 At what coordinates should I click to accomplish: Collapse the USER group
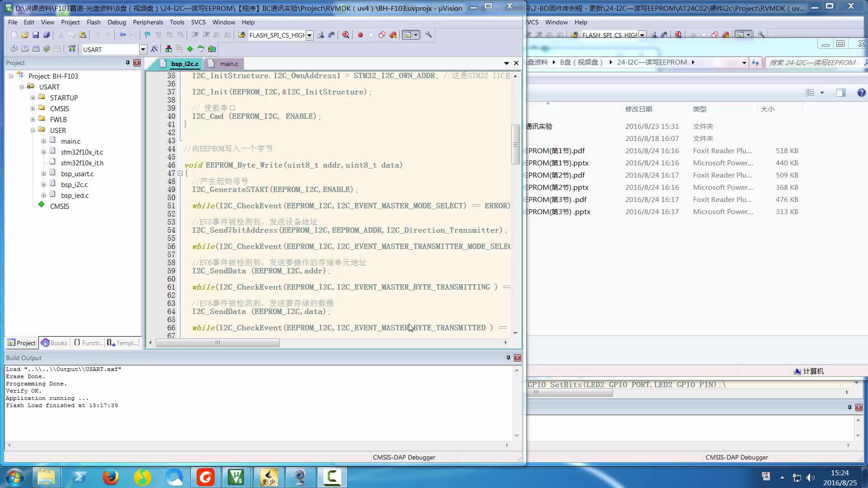[x=33, y=131]
